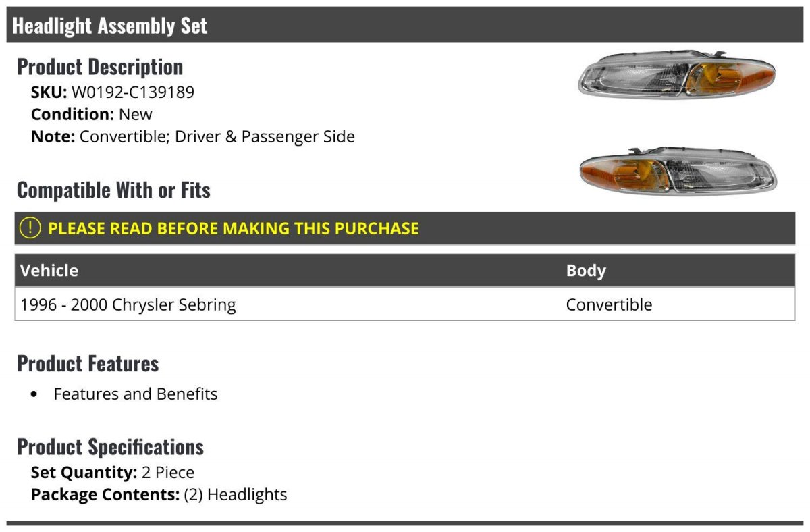The image size is (810, 532).
Task: Click the Convertible; Driver & Passenger Side note
Action: coord(217,136)
